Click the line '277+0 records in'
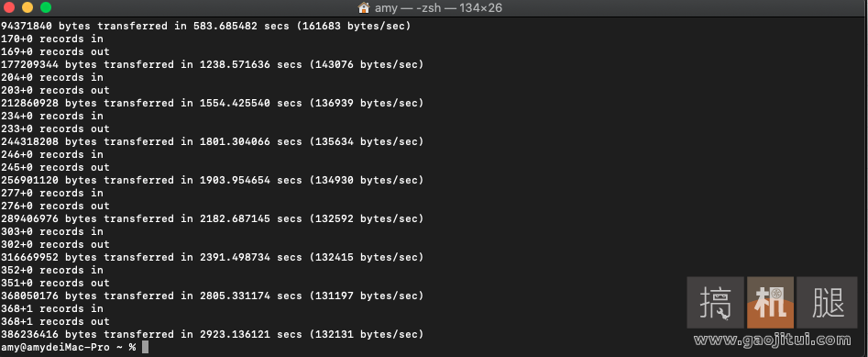The image size is (868, 357). tap(52, 193)
